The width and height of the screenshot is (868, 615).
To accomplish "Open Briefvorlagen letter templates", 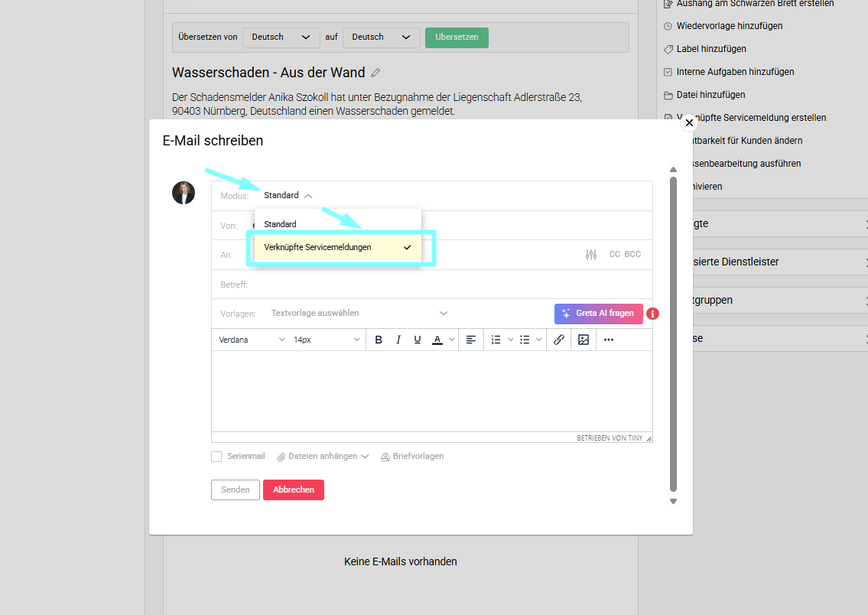I will coord(412,457).
